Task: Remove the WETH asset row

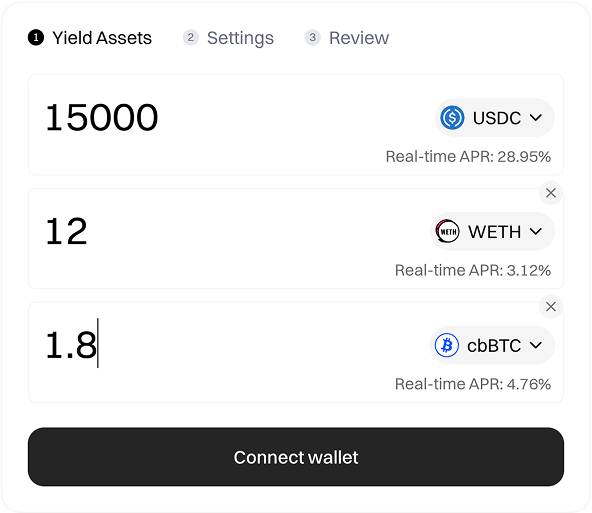Action: pos(551,193)
